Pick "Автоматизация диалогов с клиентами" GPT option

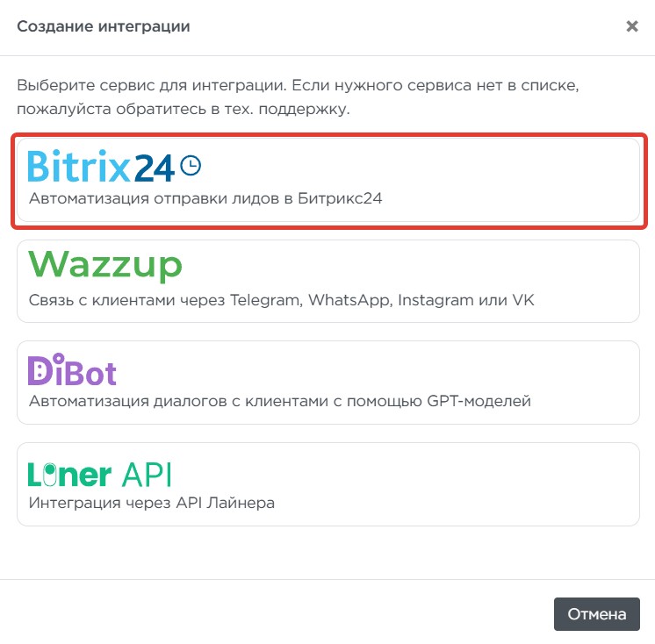(x=279, y=402)
